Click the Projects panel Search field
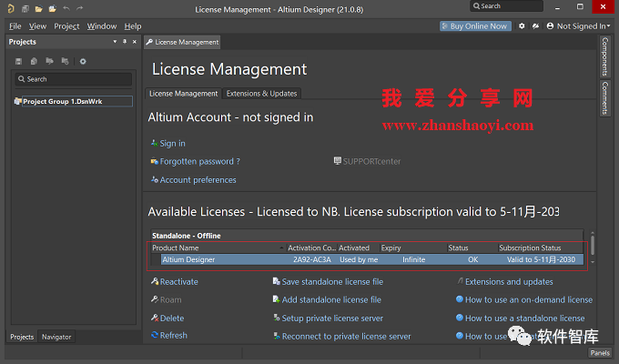This screenshot has height=364, width=619. [x=74, y=79]
